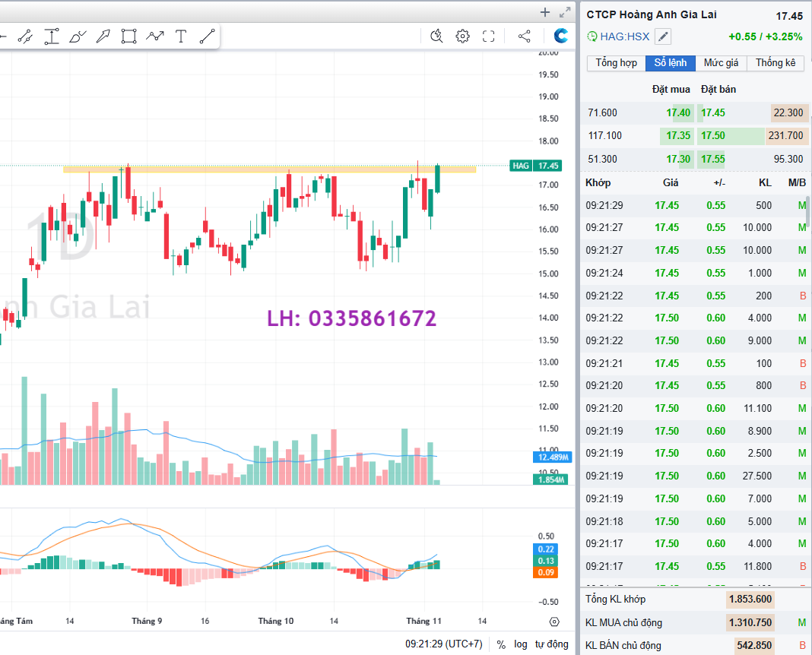Toggle percent scale on price axis
The image size is (812, 655).
pyautogui.click(x=501, y=644)
